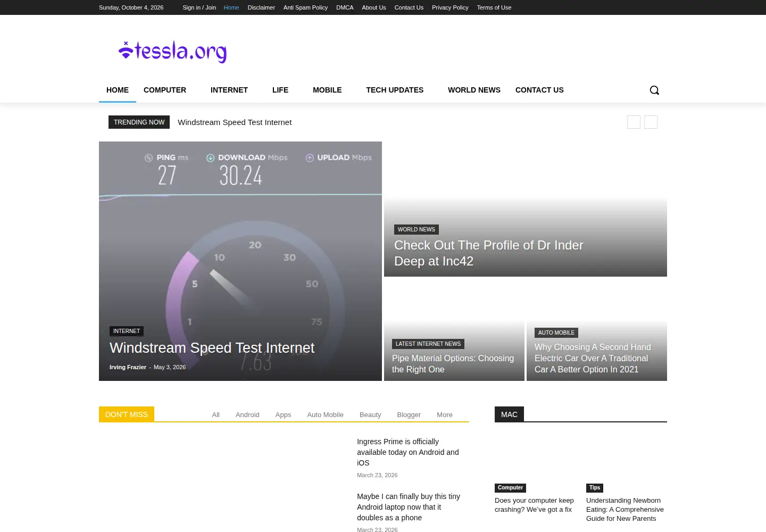
Task: Click the May 3, 2026 post date
Action: pos(170,367)
